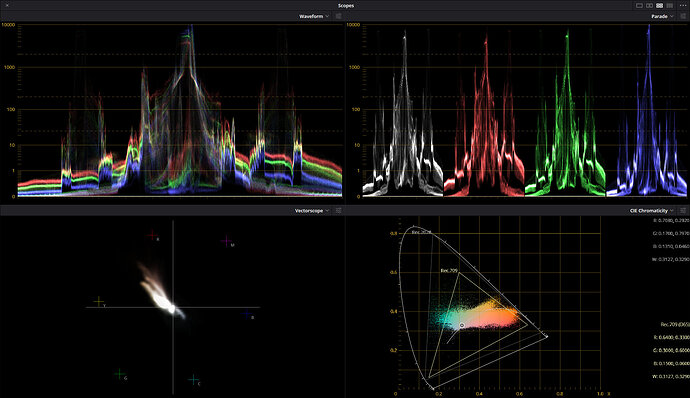690x398 pixels.
Task: Click the R: 0.6400, 0.3300 value
Action: (x=672, y=337)
